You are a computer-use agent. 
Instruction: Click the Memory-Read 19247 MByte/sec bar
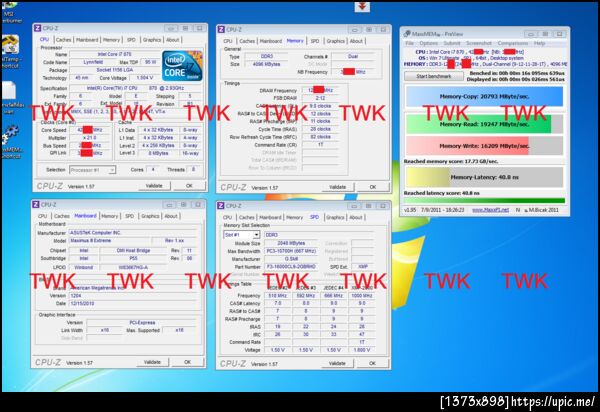[484, 124]
